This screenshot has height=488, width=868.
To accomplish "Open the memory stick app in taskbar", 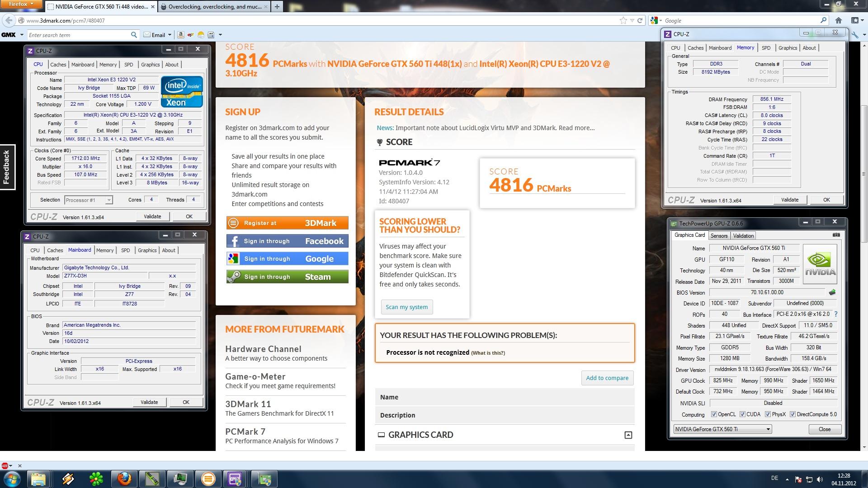I will 152,479.
